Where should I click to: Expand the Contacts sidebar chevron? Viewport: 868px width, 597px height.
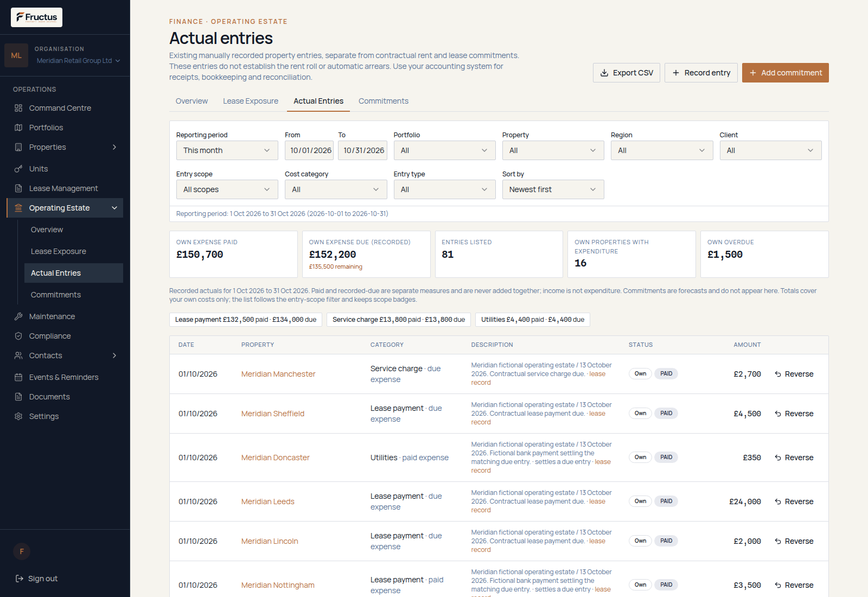(x=114, y=355)
